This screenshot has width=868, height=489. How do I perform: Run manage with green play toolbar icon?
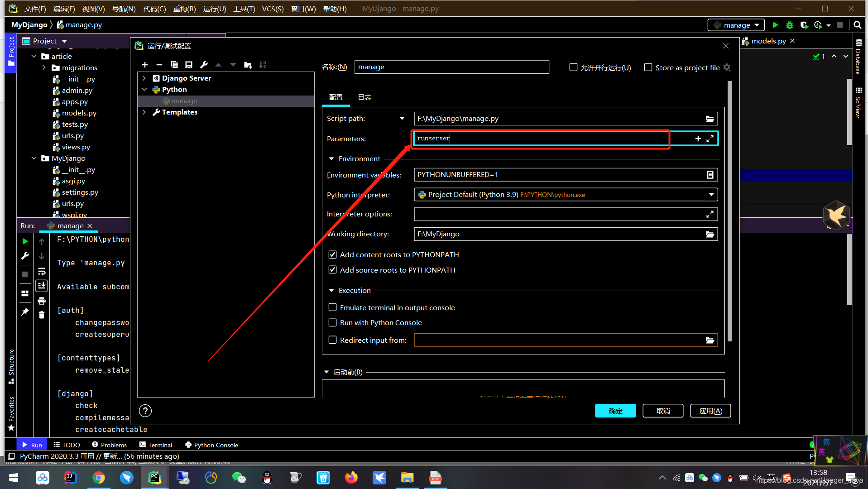coord(775,25)
